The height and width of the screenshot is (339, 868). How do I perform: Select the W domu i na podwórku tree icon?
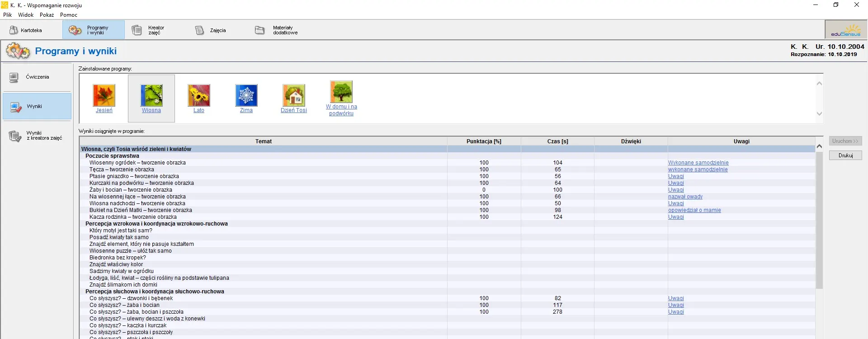point(341,92)
